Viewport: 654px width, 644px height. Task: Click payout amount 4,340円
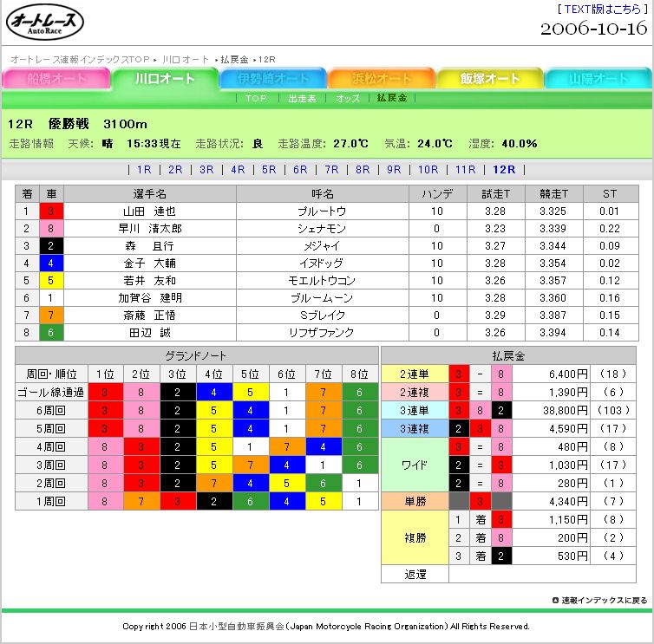point(568,502)
